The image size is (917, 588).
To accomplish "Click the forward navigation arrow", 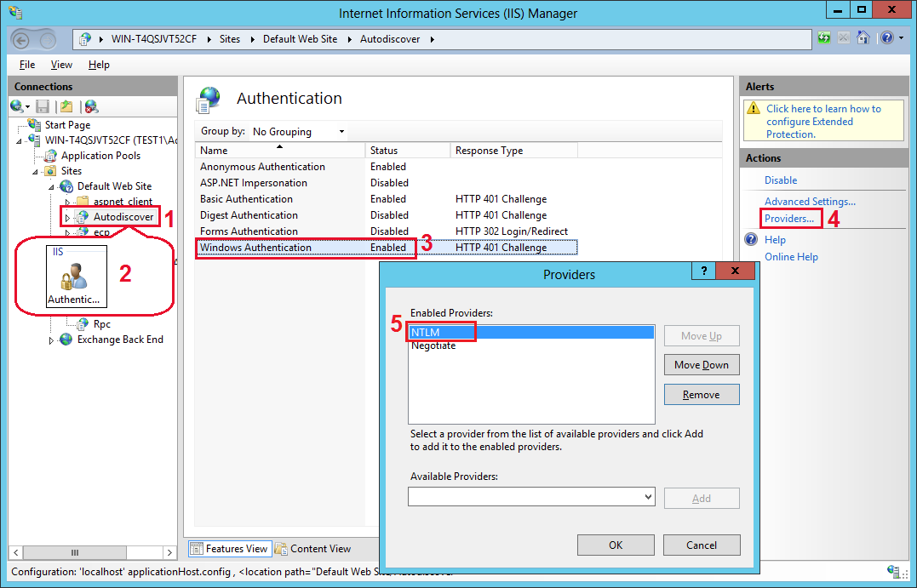I will point(48,40).
